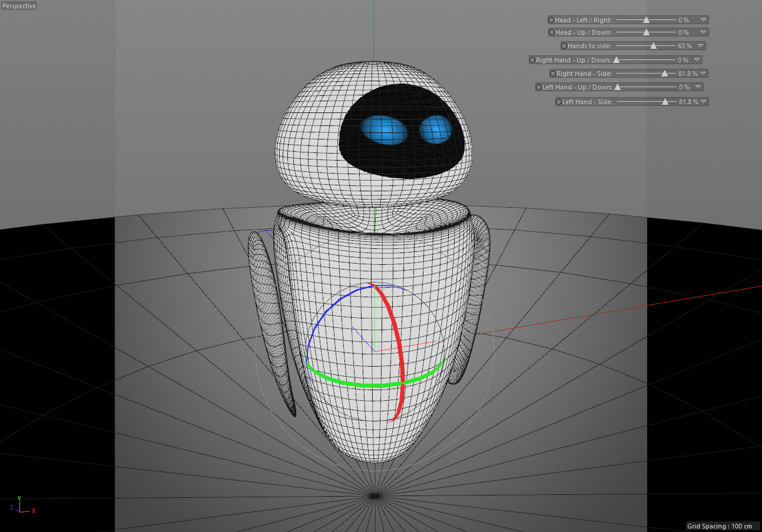762x532 pixels.
Task: Open the Right Hand - Side options dropdown
Action: (704, 73)
